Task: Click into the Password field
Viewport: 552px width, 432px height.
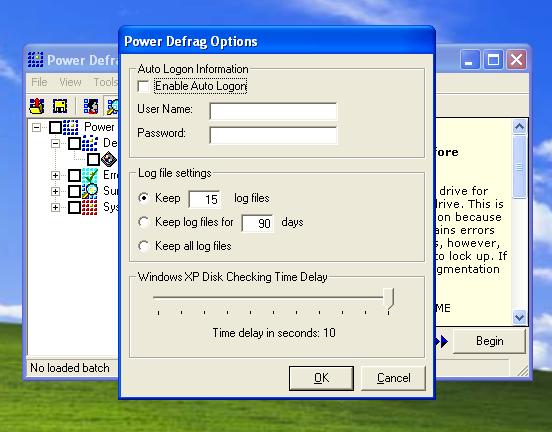Action: [273, 135]
